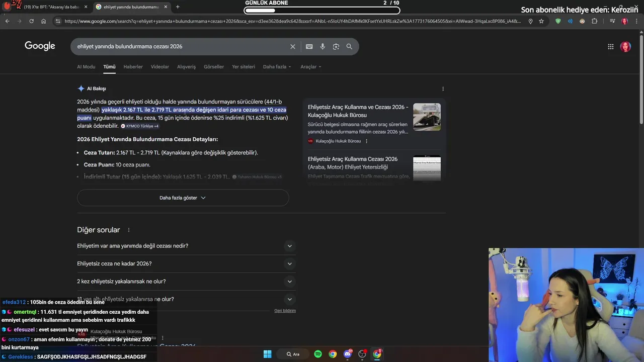Open the KYMCO Türkiye +4 sources chip
This screenshot has width=644, height=362.
click(140, 126)
